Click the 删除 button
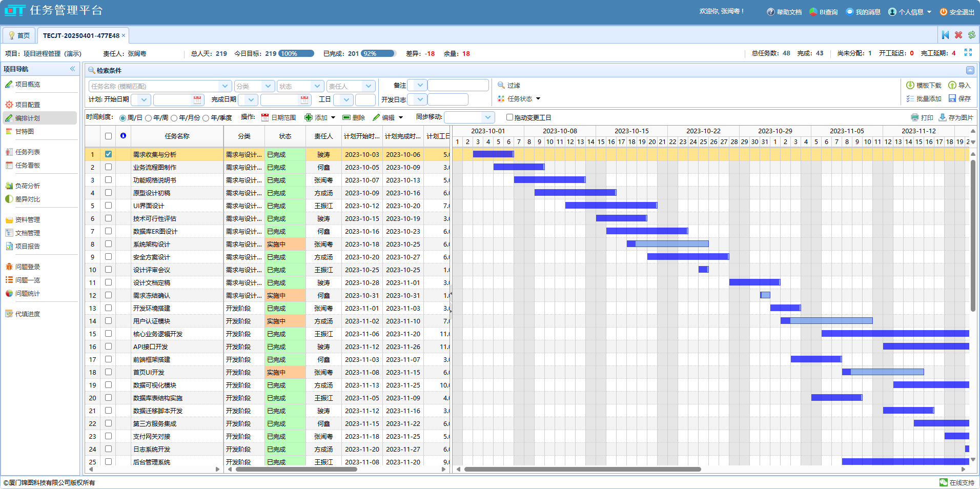This screenshot has width=980, height=489. (354, 117)
